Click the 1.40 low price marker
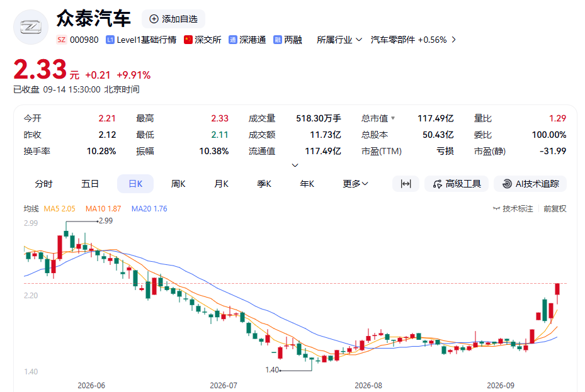The height and width of the screenshot is (392, 585). 273,369
